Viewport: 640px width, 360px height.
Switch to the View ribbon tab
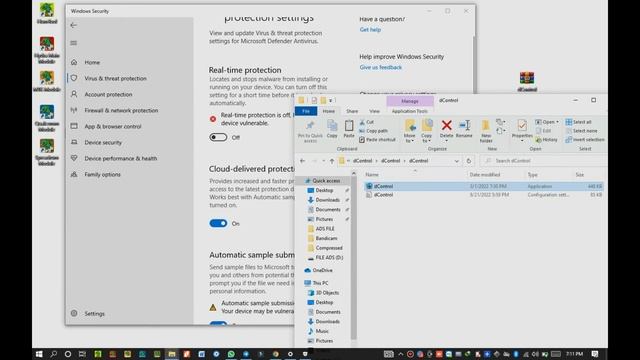pyautogui.click(x=374, y=111)
